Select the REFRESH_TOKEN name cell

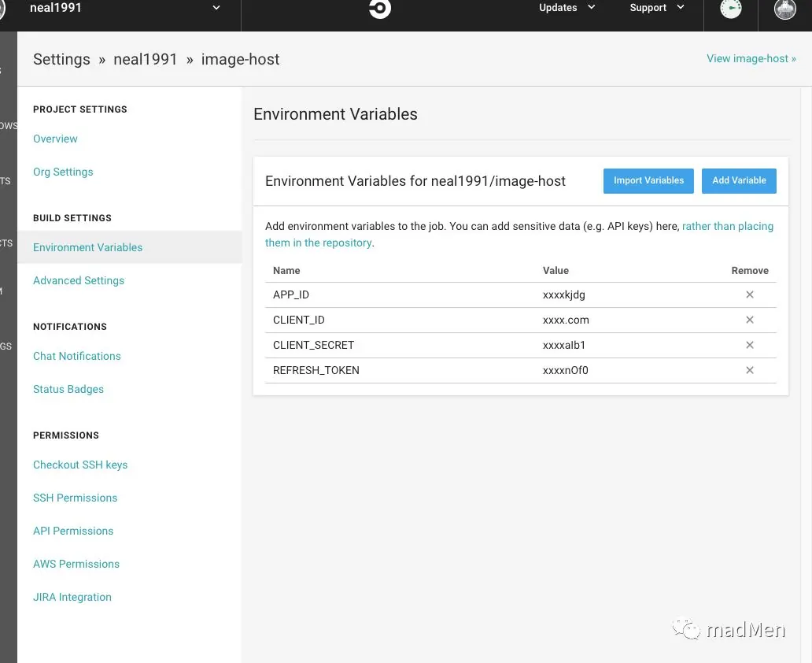point(316,370)
